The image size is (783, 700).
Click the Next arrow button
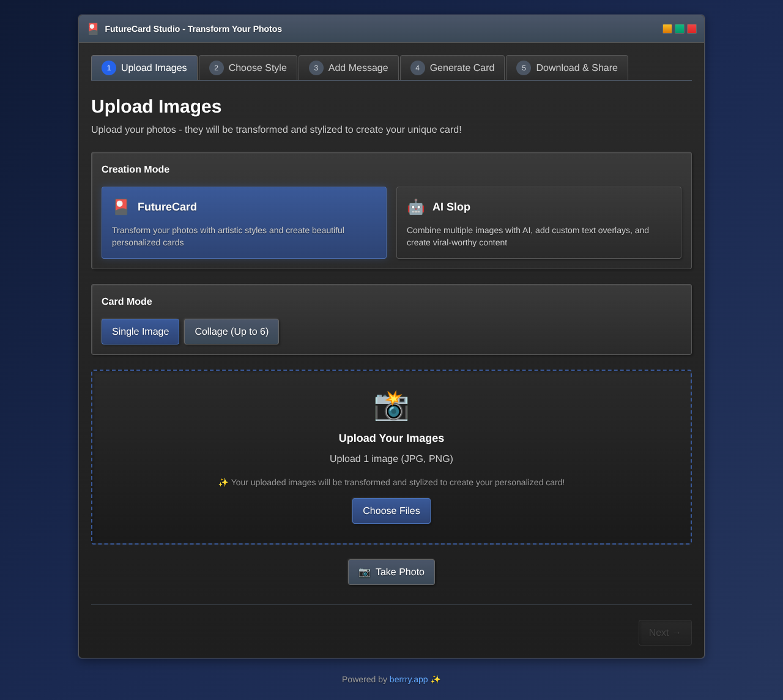(665, 633)
